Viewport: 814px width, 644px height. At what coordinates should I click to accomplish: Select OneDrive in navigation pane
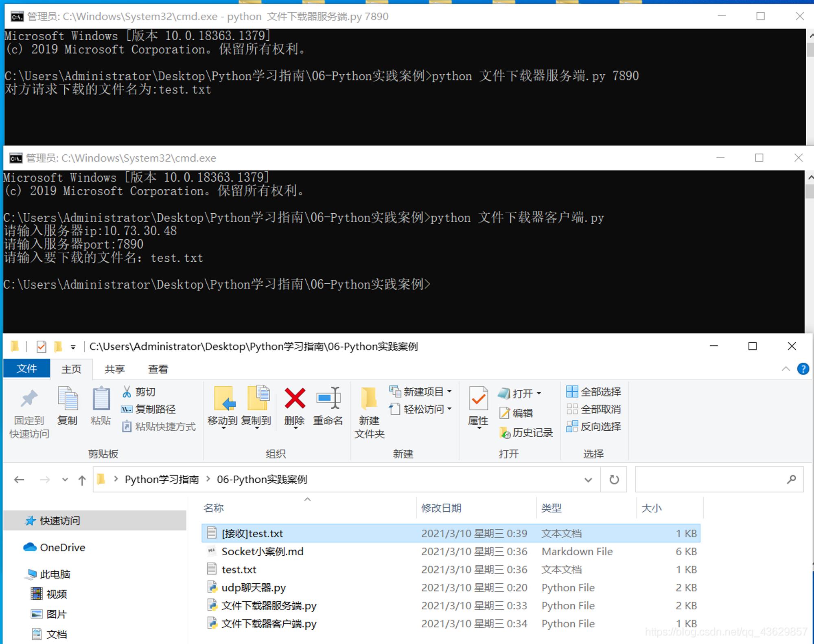(55, 548)
